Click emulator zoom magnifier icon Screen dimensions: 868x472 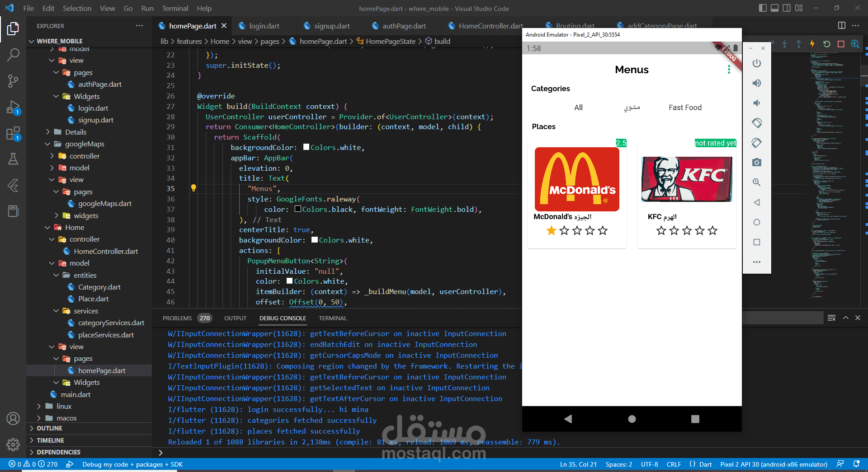pos(757,182)
